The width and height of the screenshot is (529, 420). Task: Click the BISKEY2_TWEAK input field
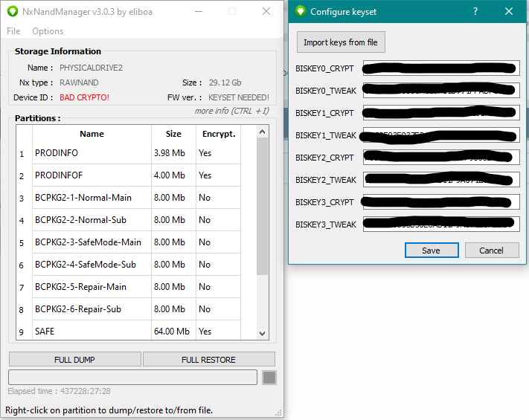coord(441,180)
